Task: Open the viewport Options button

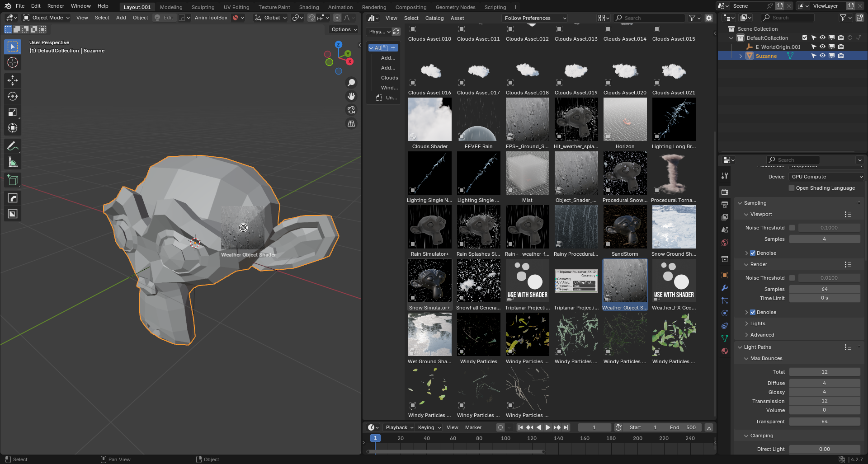Action: (x=344, y=29)
